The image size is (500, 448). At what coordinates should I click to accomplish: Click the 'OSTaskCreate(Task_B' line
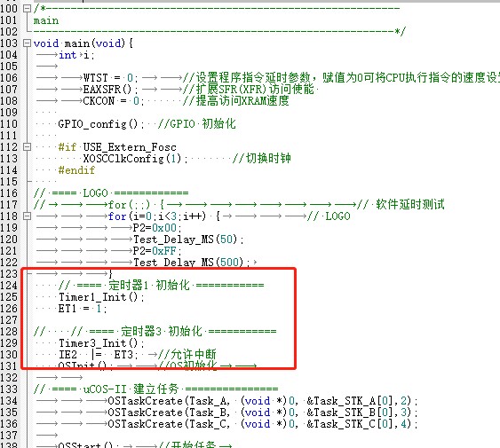tap(263, 413)
